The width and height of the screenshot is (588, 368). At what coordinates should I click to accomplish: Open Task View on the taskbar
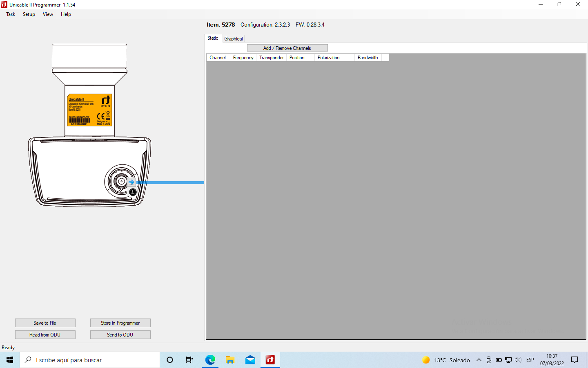point(189,360)
